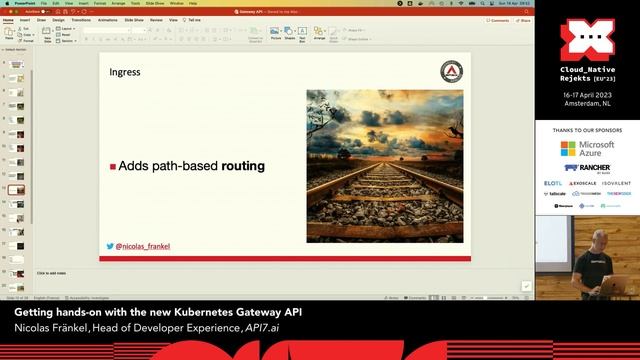Open the Shape Outline dropdown
Image resolution: width=640 pixels, height=360 pixels.
[357, 39]
